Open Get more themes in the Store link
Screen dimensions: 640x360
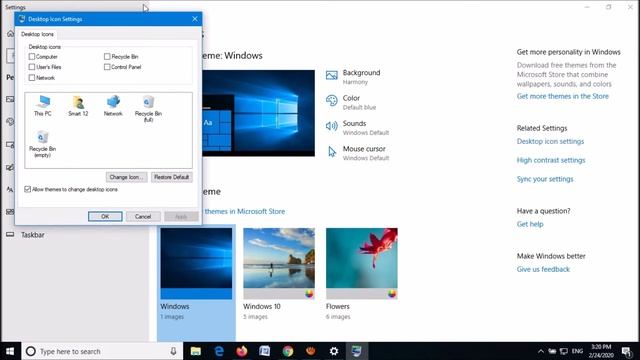coord(562,96)
